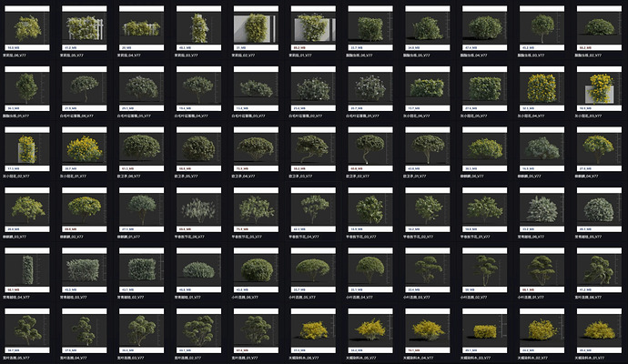Click the 茉莉花_06_V77 file name
The image size is (628, 364).
coord(15,56)
